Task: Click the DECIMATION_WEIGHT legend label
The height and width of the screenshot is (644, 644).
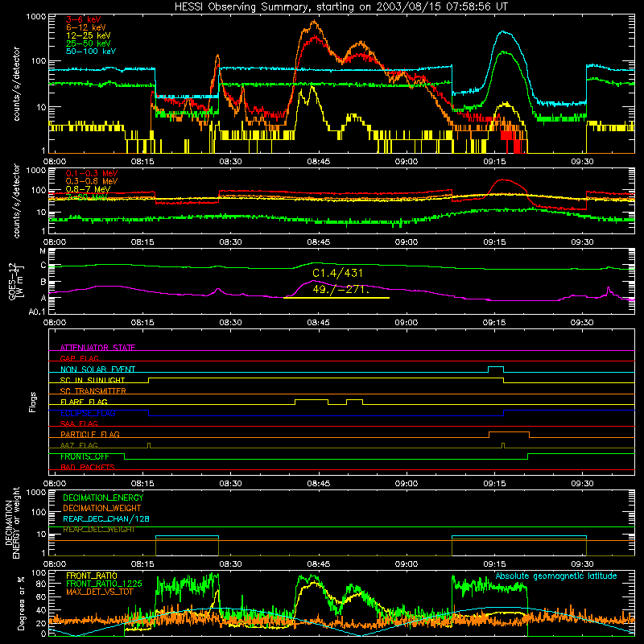Action: point(102,508)
